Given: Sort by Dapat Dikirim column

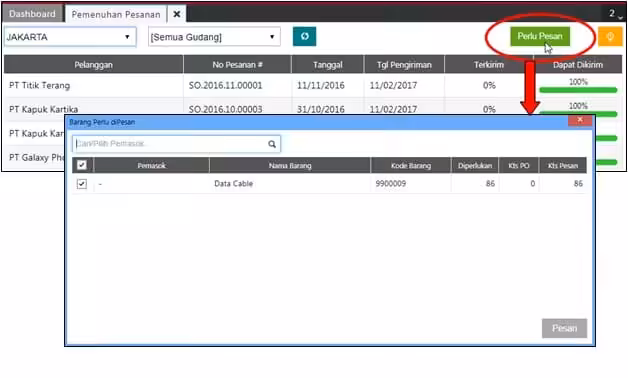Looking at the screenshot, I should click(x=578, y=64).
